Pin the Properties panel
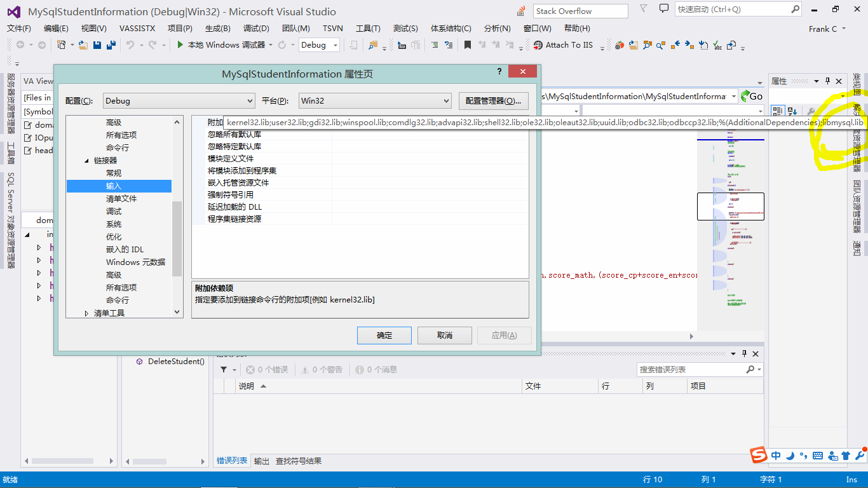The width and height of the screenshot is (868, 488). click(x=827, y=81)
